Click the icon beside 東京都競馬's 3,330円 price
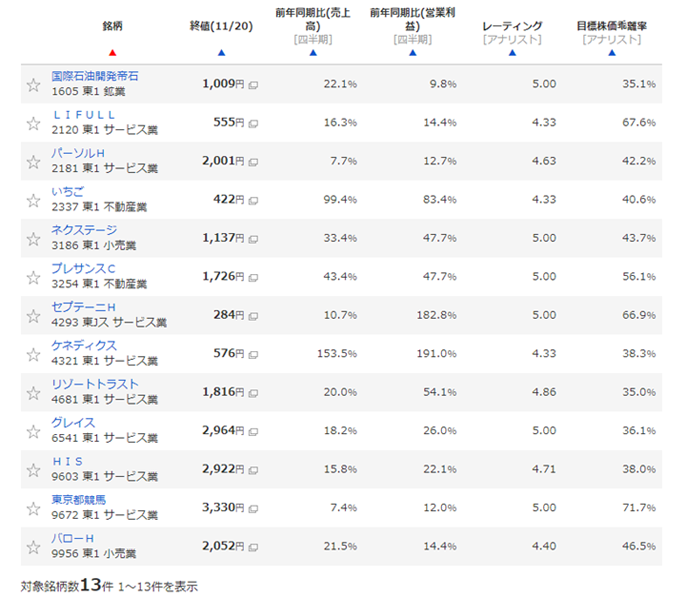 (x=253, y=508)
